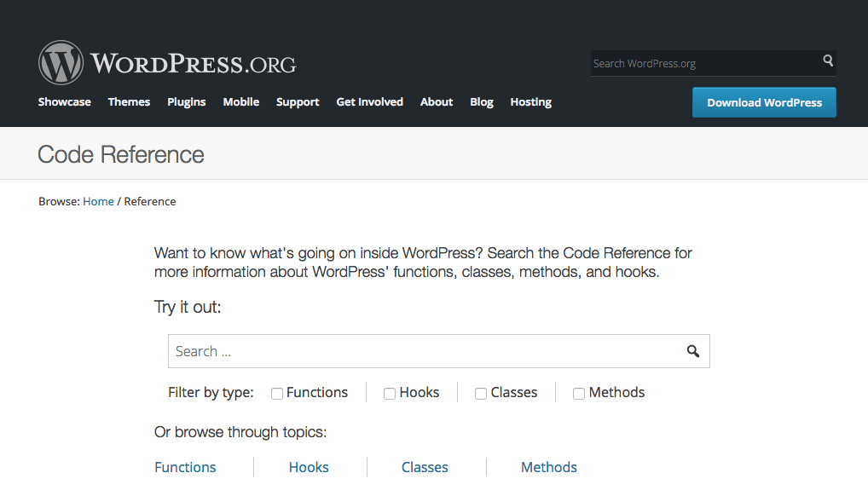Tick the Methods filter checkbox
The height and width of the screenshot is (496, 868).
[579, 394]
